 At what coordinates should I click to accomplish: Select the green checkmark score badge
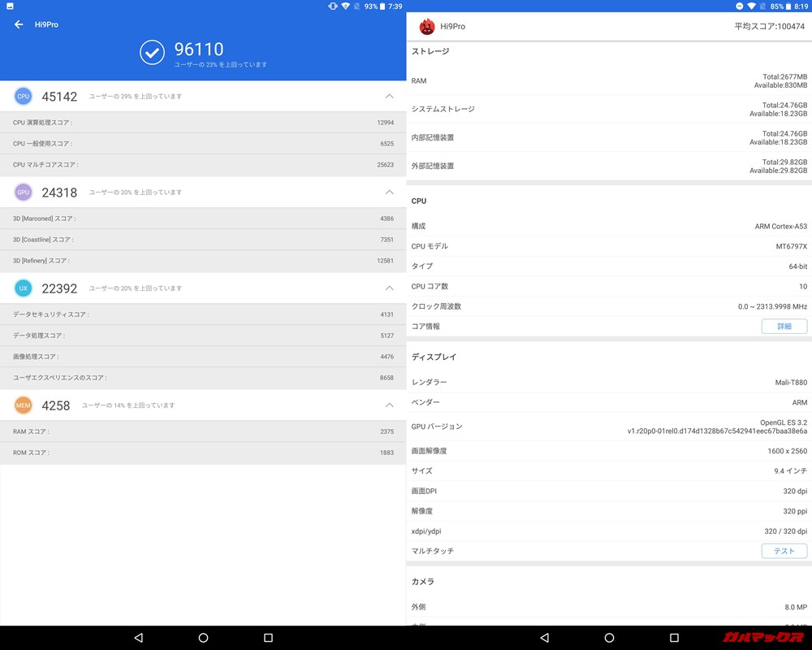tap(151, 53)
